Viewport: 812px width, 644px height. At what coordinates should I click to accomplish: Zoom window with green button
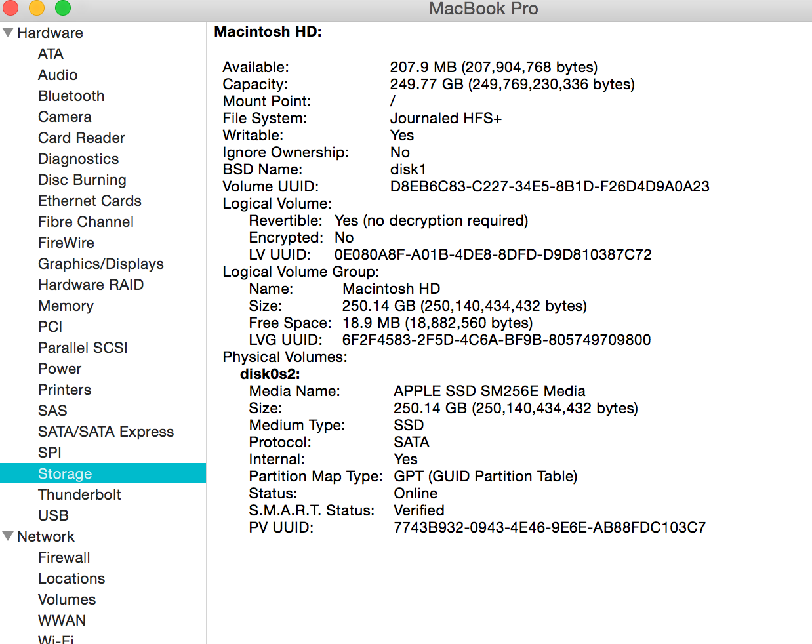click(62, 7)
